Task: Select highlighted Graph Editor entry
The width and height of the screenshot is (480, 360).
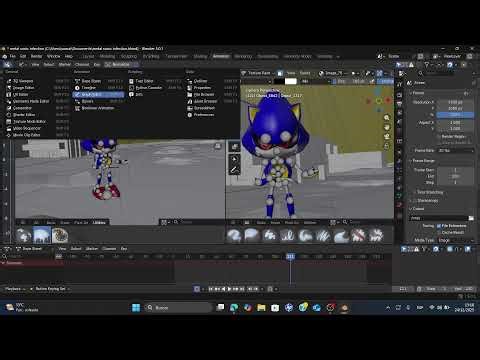Action: (x=99, y=95)
